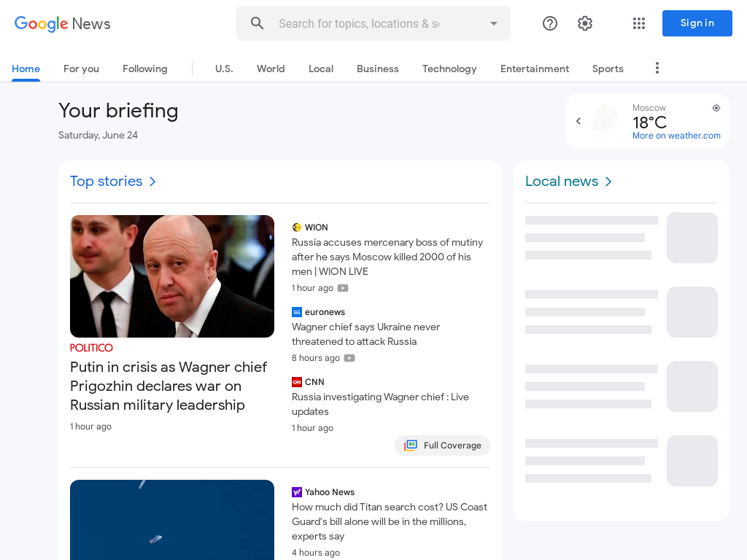The width and height of the screenshot is (747, 560).
Task: Click the Moscow weather location text
Action: 649,108
